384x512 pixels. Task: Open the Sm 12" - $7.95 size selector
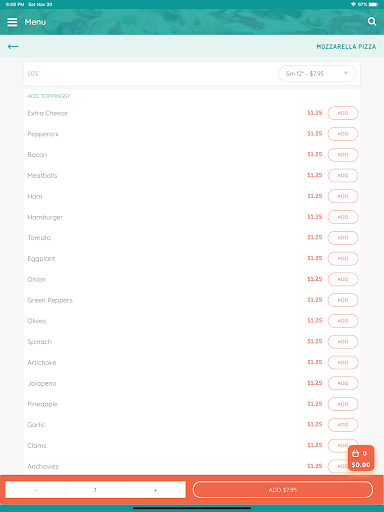coord(317,73)
